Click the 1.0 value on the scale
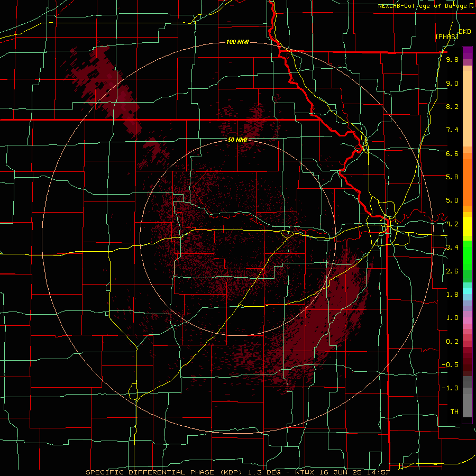476x476 pixels. (452, 318)
